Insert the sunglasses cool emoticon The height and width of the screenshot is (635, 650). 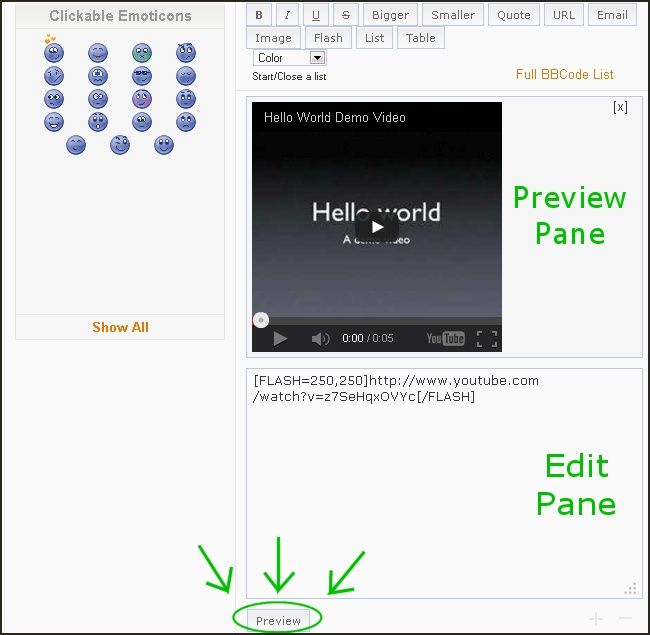coord(142,76)
